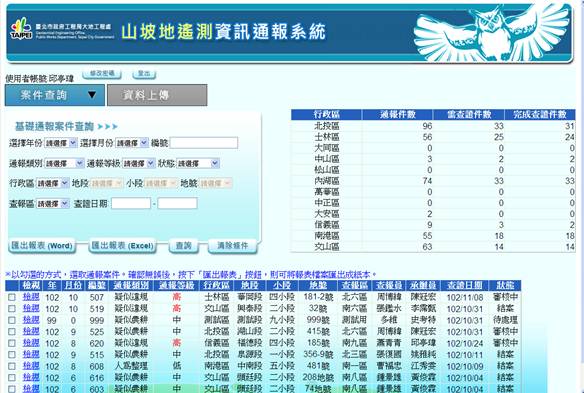Open the 選擇年份 dropdown
This screenshot has width=584, height=393.
(61, 143)
